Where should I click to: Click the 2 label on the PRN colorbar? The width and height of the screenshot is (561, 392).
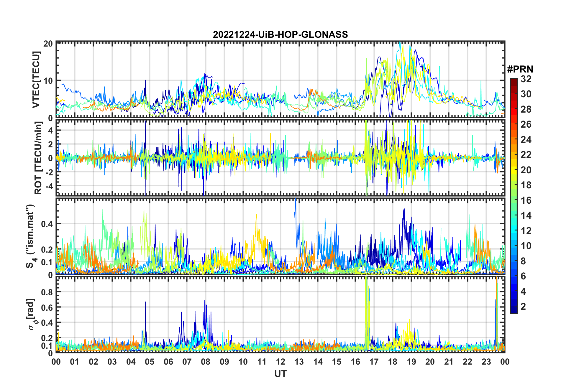[523, 307]
